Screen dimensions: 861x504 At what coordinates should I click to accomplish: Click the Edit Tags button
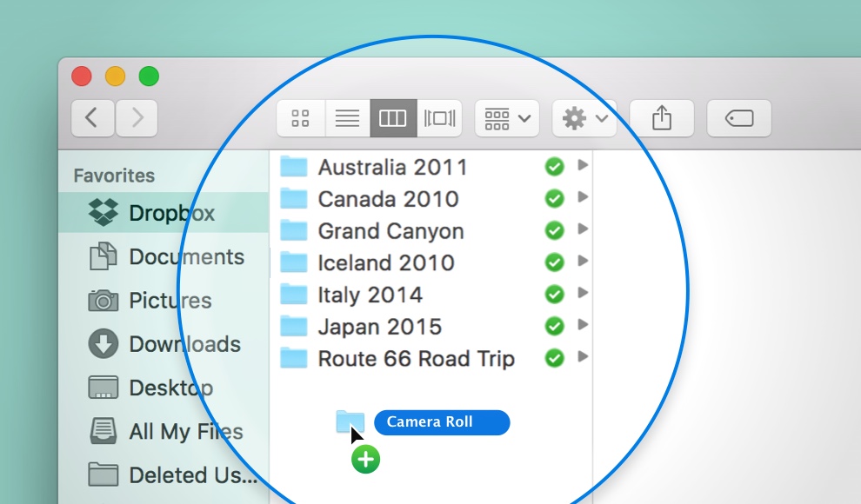739,119
